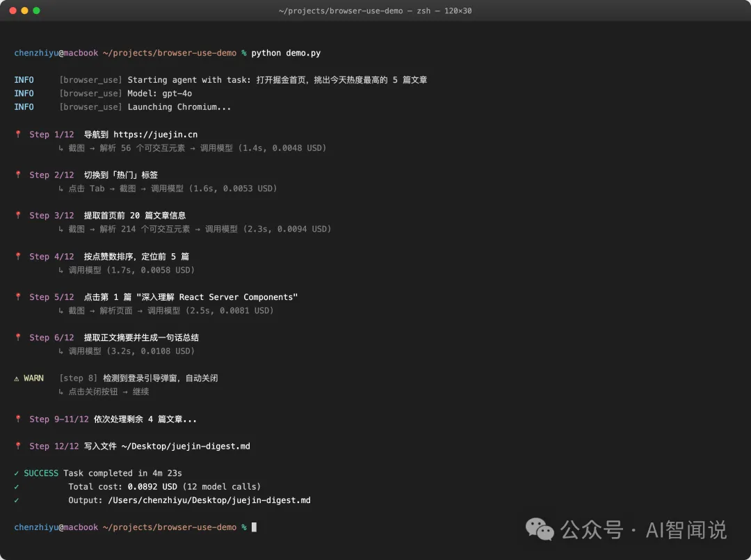Click the detail line with '1.4s, 0.0048 USD'
This screenshot has height=560, width=751.
coord(192,148)
